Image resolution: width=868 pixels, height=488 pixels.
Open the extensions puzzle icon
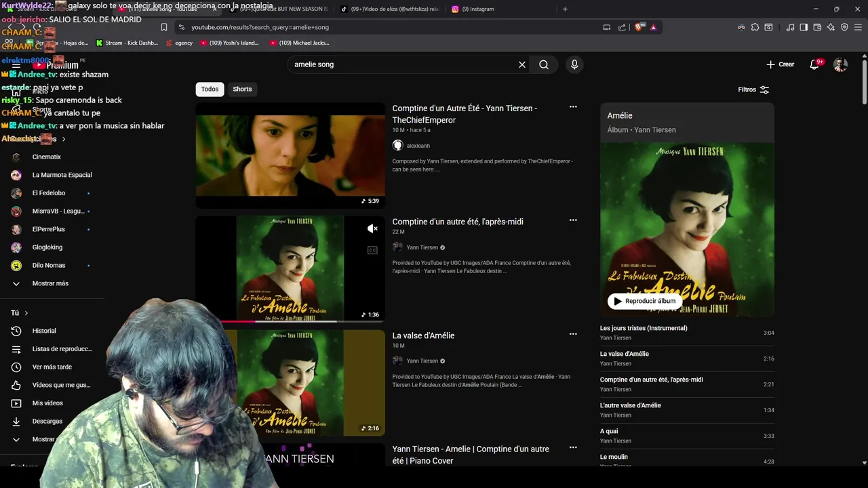pyautogui.click(x=755, y=27)
